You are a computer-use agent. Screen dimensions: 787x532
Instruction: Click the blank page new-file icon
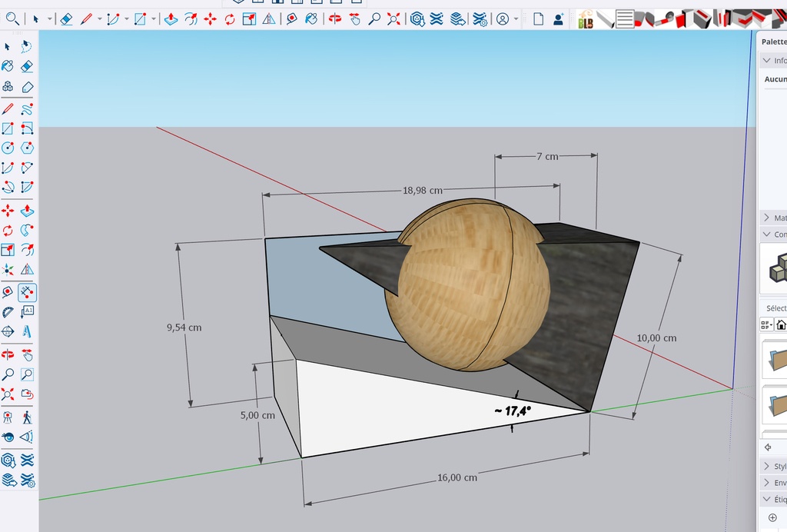coord(538,19)
